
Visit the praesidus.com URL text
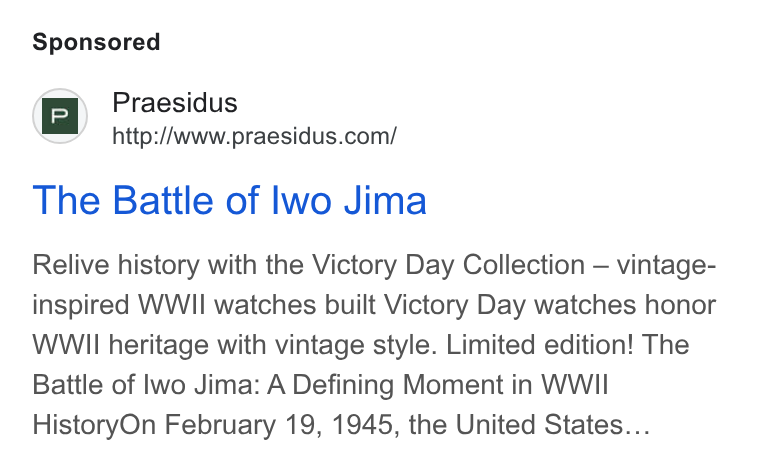point(254,136)
